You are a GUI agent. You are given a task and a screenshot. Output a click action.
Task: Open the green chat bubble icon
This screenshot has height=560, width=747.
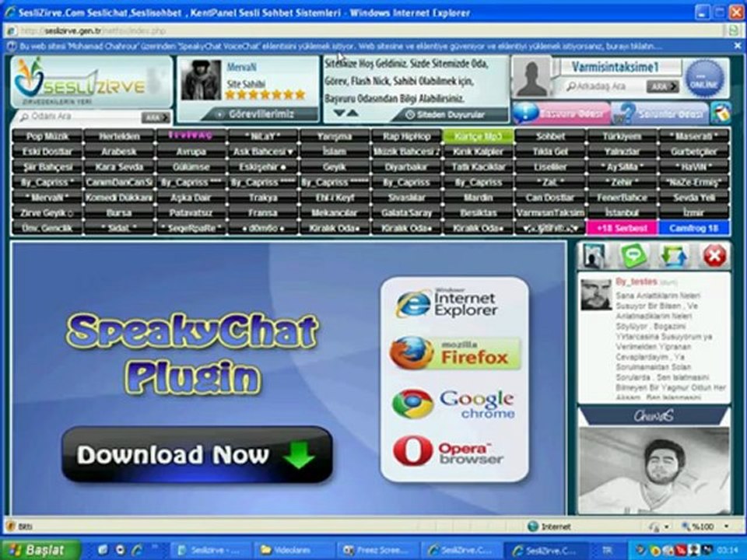634,256
